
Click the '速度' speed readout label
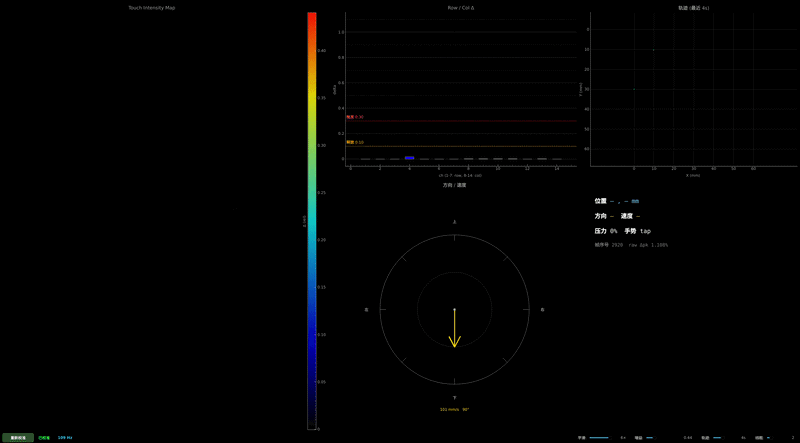pyautogui.click(x=627, y=216)
